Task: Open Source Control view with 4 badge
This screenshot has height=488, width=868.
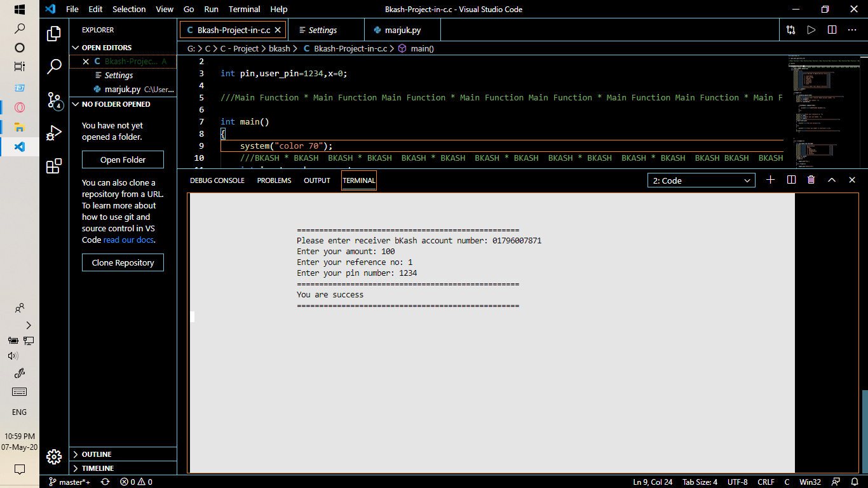Action: tap(54, 100)
